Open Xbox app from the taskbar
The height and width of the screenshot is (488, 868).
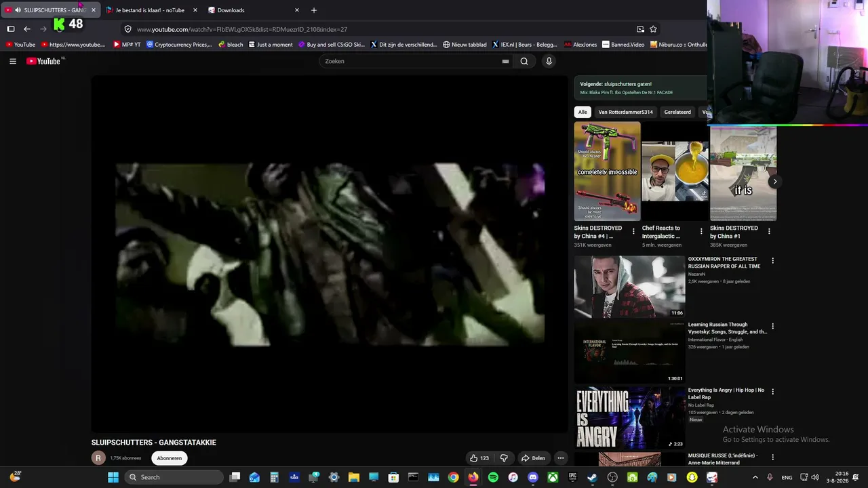click(553, 477)
